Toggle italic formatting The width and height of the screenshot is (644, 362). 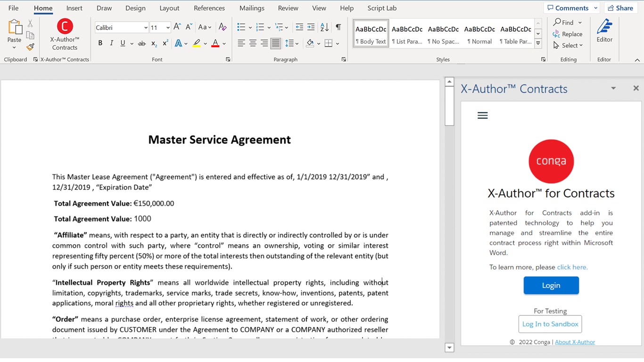112,43
